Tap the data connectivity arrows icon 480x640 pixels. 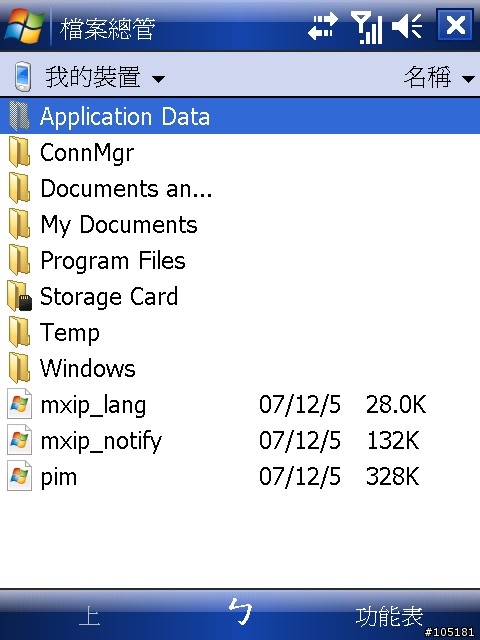pyautogui.click(x=323, y=26)
